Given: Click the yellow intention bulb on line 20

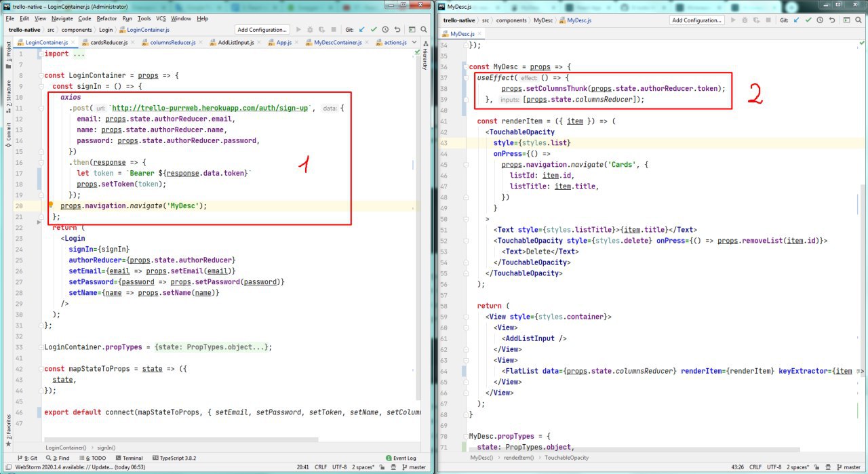Looking at the screenshot, I should [50, 205].
